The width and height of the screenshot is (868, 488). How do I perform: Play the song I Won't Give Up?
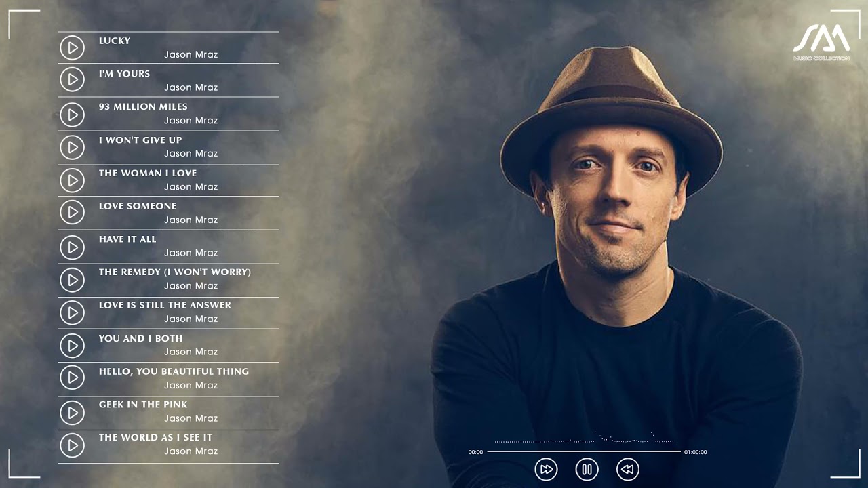pos(72,147)
